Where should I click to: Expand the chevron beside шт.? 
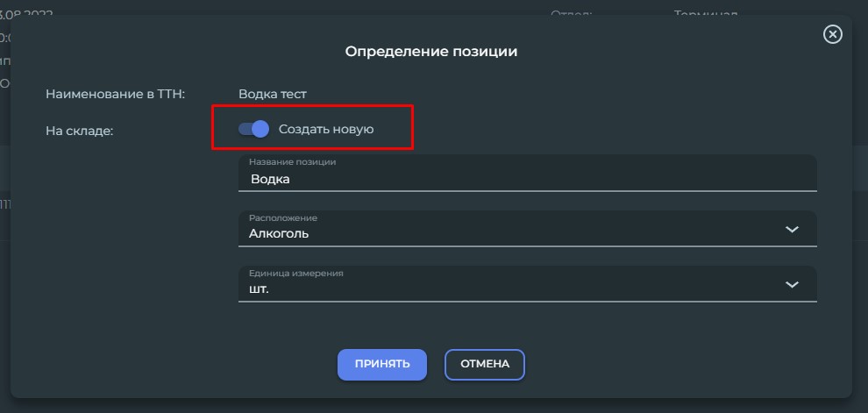(x=793, y=285)
